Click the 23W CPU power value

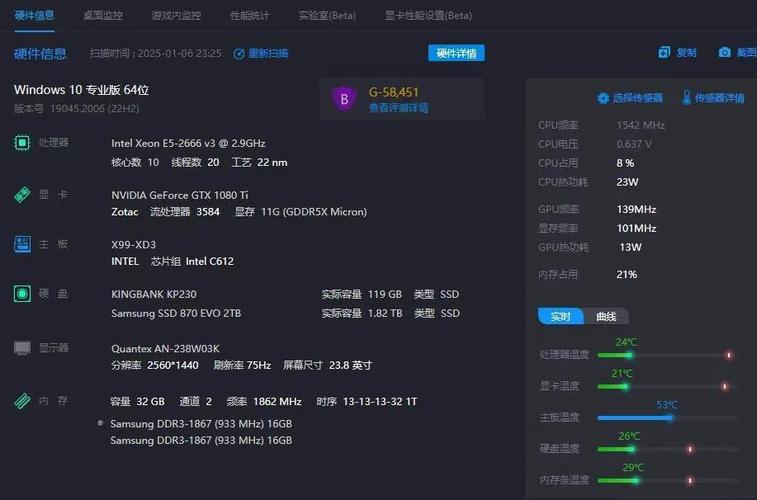[627, 182]
